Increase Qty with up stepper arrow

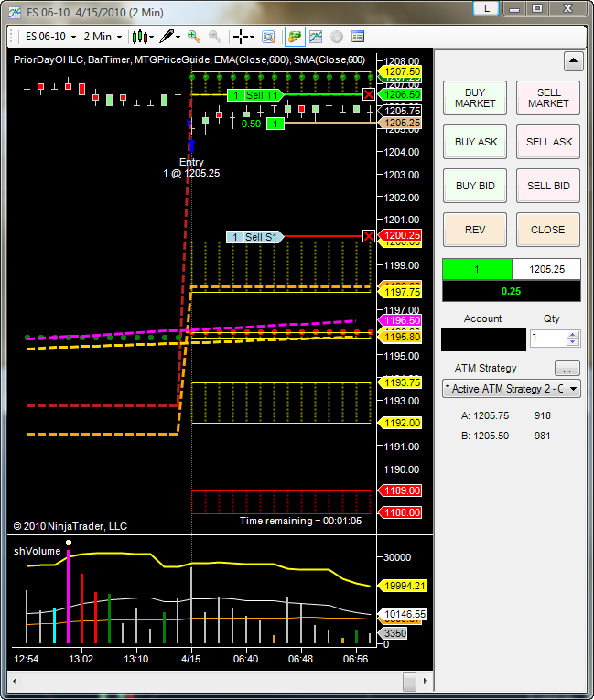tap(573, 334)
